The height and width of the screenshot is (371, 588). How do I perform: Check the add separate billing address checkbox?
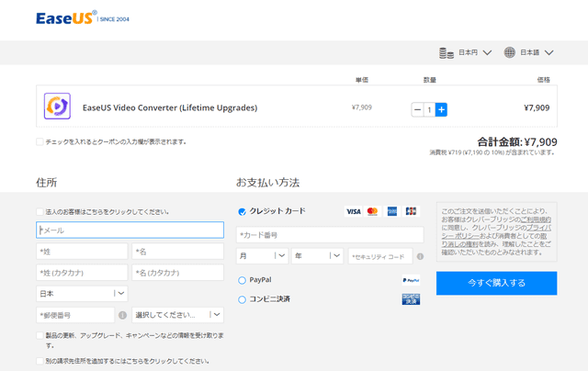[x=40, y=361]
